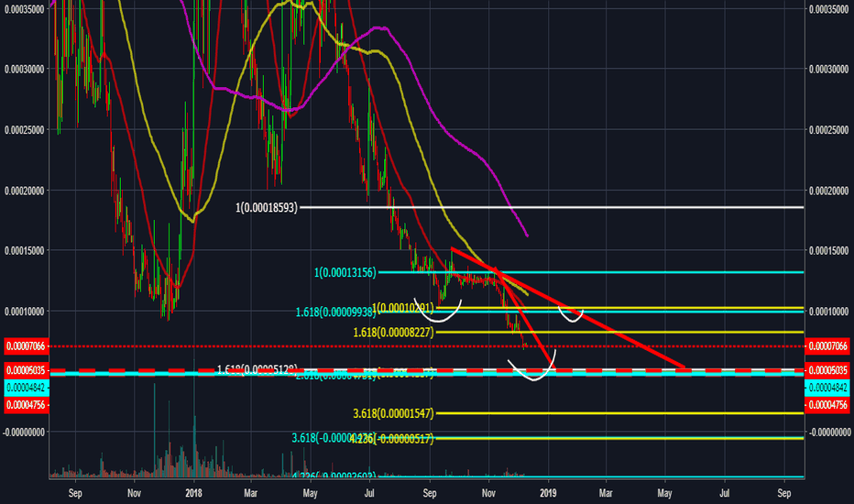This screenshot has width=854, height=504.
Task: Click 0.00010000 on the right price axis
Action: coord(828,312)
